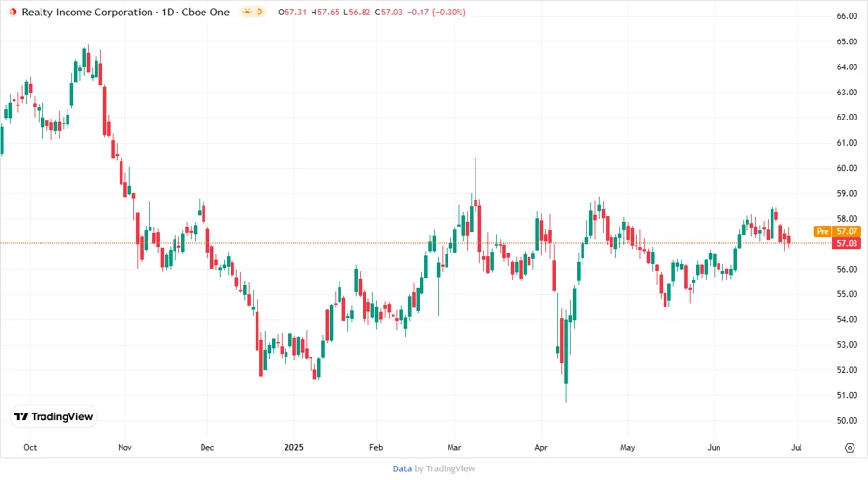Click the 'by TradingView' link text

445,468
